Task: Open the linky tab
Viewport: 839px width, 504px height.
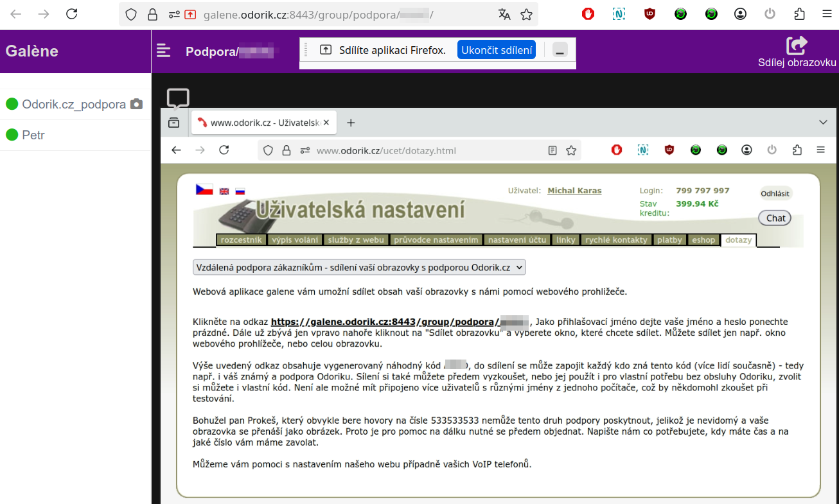Action: [x=566, y=240]
